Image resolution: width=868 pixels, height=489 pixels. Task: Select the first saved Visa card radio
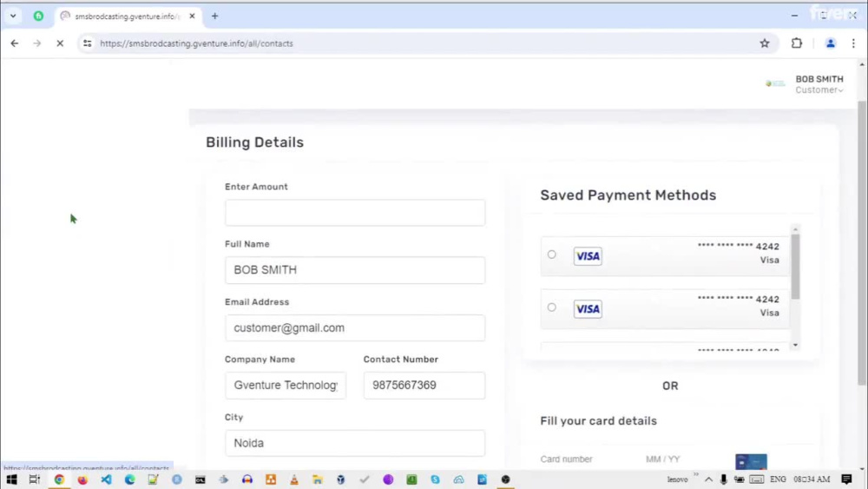(552, 254)
